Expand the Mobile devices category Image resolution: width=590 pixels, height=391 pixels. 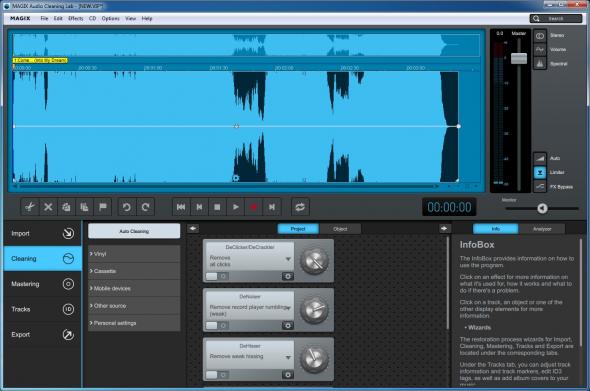tap(134, 289)
